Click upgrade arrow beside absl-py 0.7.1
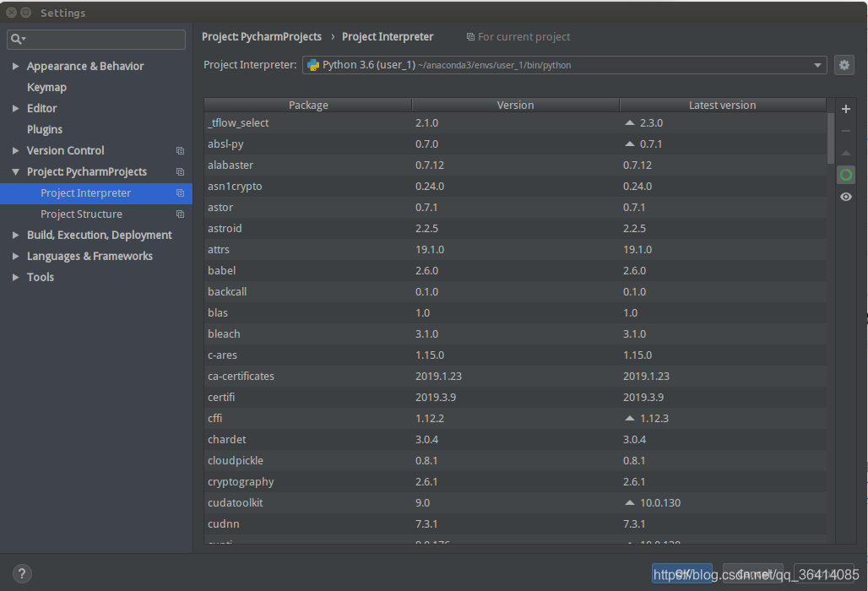Screen dimensions: 868x591 pos(629,144)
